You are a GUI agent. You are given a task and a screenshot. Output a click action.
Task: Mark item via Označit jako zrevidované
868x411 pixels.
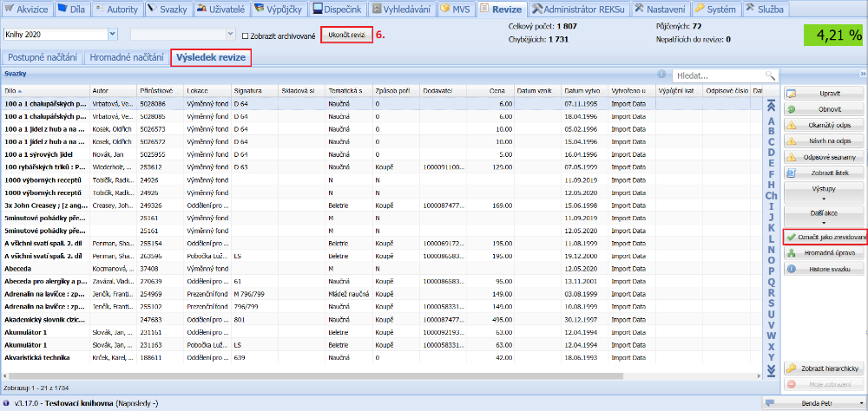(824, 237)
